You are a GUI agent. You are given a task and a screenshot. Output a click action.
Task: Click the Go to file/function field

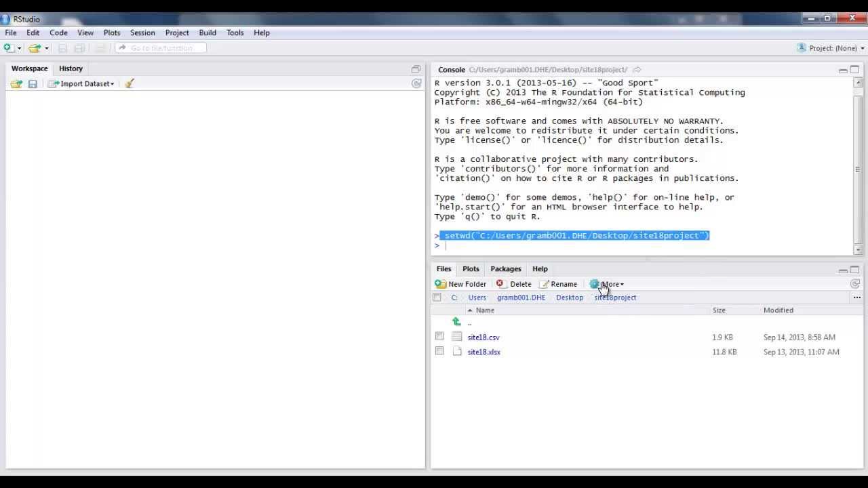pyautogui.click(x=161, y=48)
